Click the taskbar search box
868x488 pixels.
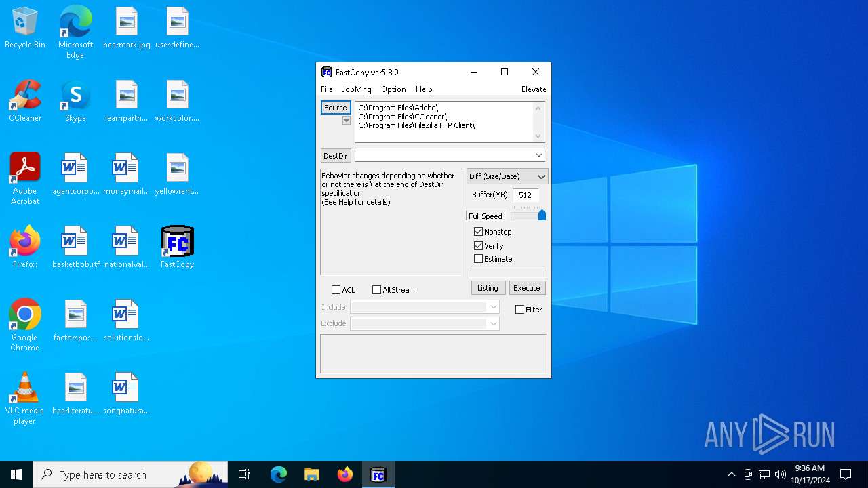130,474
